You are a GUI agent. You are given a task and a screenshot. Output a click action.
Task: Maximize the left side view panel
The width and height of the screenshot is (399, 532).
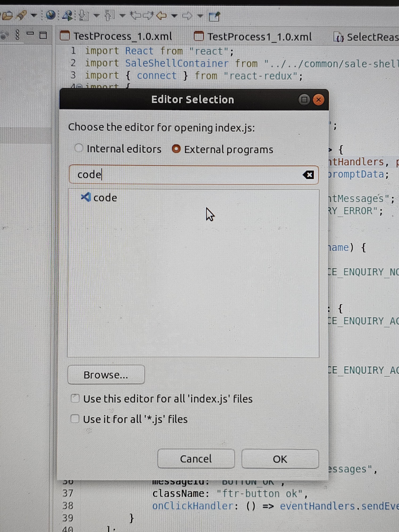coord(43,35)
